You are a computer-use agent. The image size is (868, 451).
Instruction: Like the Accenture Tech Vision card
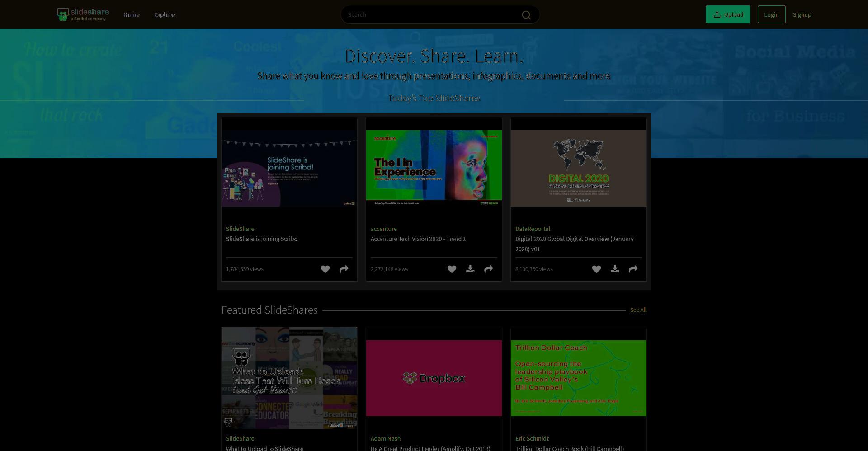pyautogui.click(x=452, y=269)
